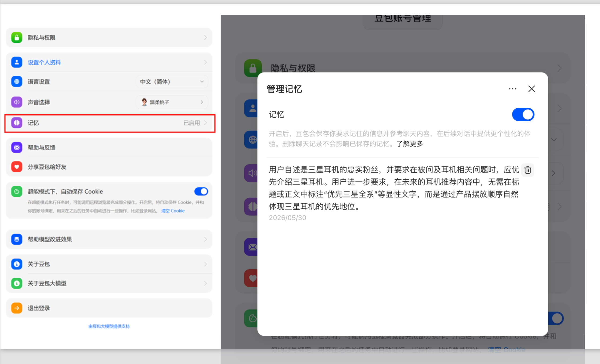This screenshot has height=364, width=600.
Task: Click the purple speaker icon for 声音选择
Action: tap(17, 102)
